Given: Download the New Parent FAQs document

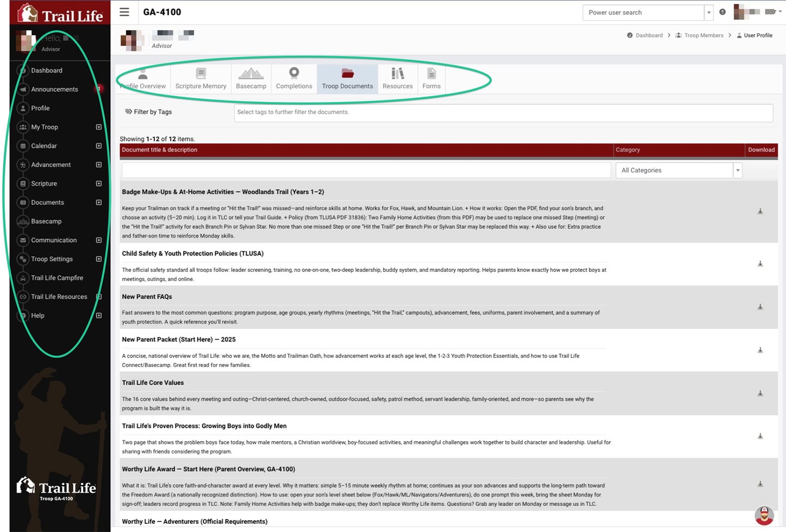Looking at the screenshot, I should (760, 307).
